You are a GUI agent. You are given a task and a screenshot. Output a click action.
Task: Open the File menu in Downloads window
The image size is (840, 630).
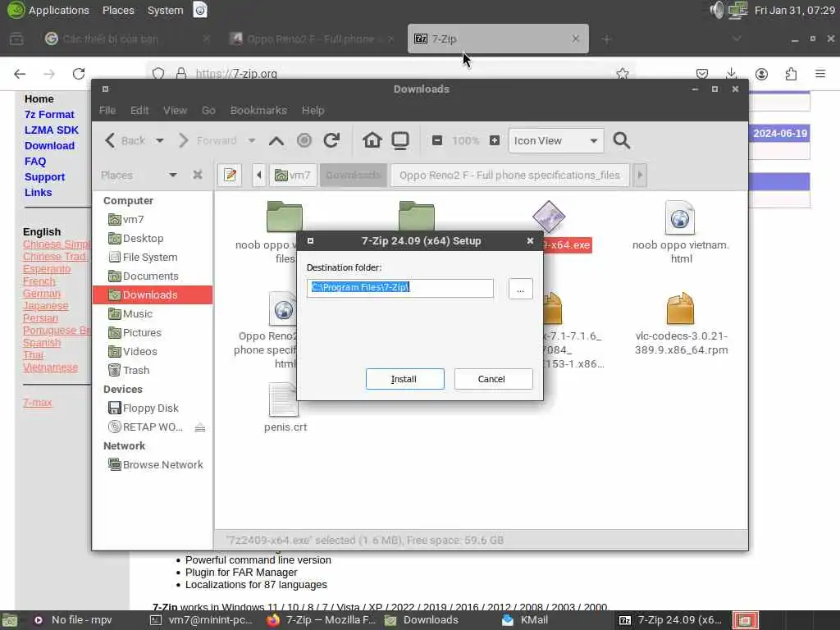tap(107, 111)
